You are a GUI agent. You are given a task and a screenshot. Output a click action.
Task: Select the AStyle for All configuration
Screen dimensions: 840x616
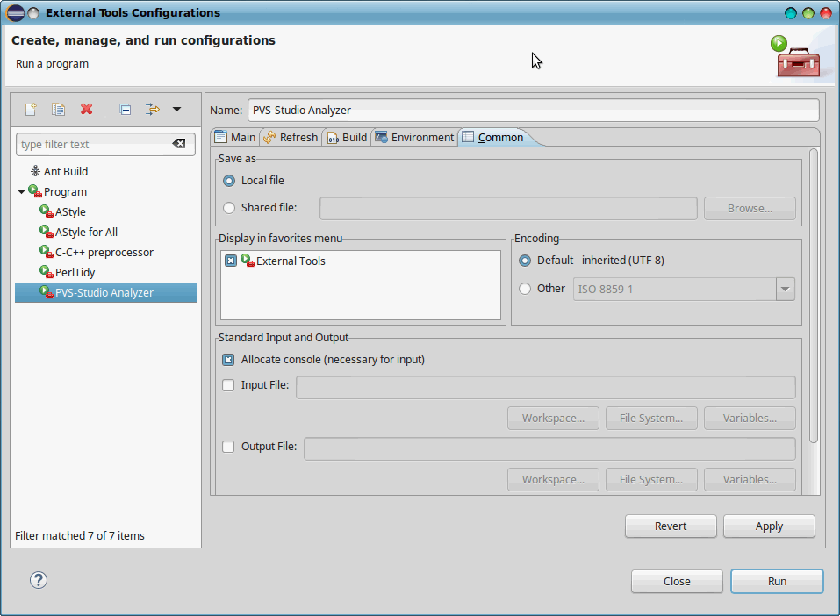[x=86, y=232]
